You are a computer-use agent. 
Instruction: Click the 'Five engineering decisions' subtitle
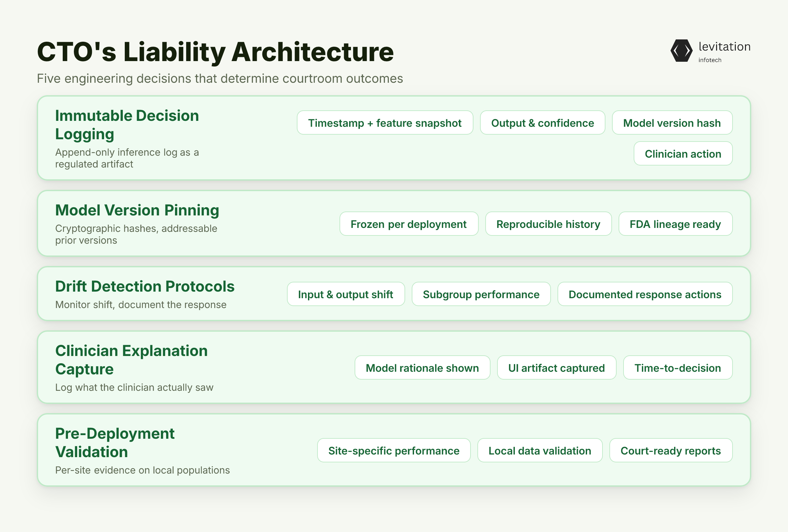pyautogui.click(x=220, y=79)
